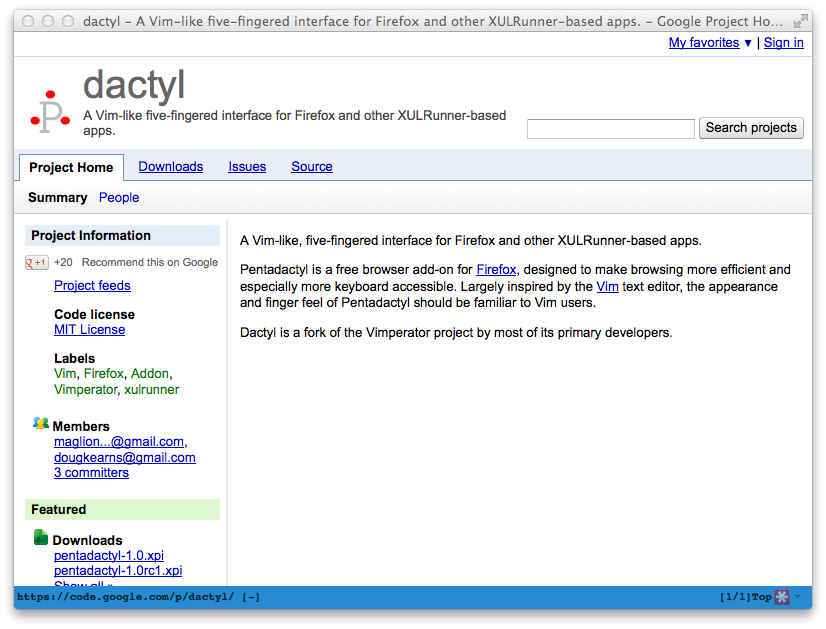Open the My favorites dropdown

click(710, 43)
